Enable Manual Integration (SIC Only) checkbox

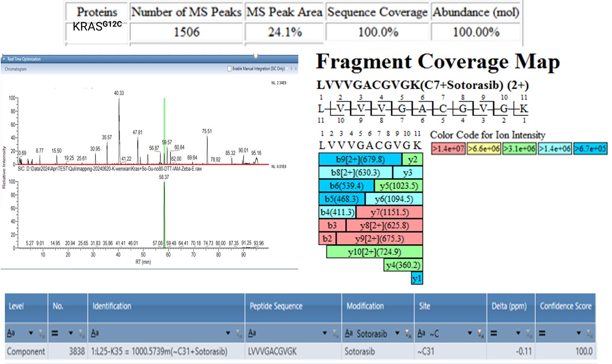pos(230,69)
